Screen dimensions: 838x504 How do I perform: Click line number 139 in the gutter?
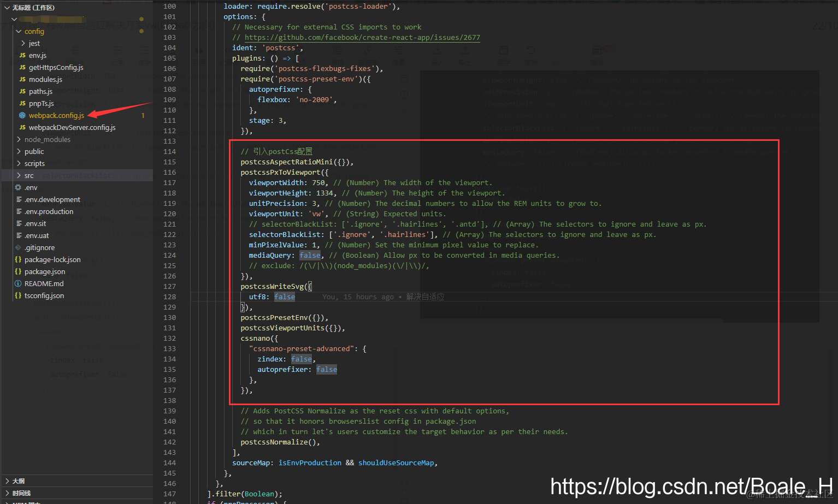point(169,411)
